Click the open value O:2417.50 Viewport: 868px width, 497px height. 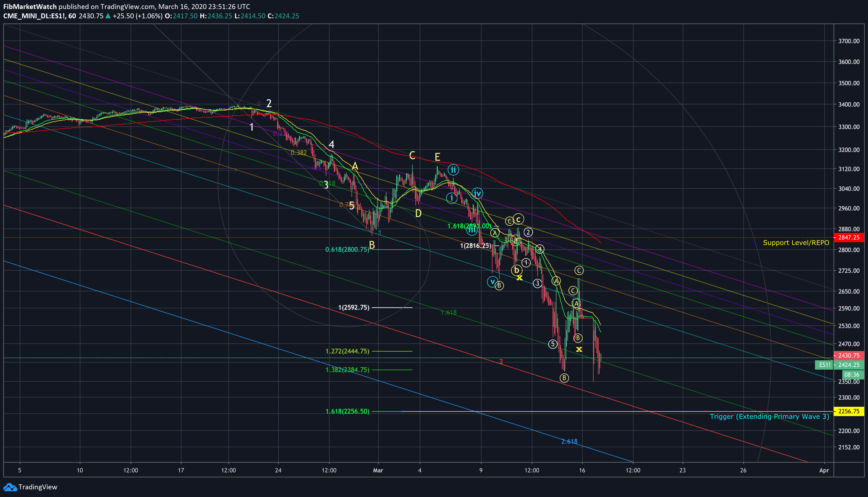(181, 16)
